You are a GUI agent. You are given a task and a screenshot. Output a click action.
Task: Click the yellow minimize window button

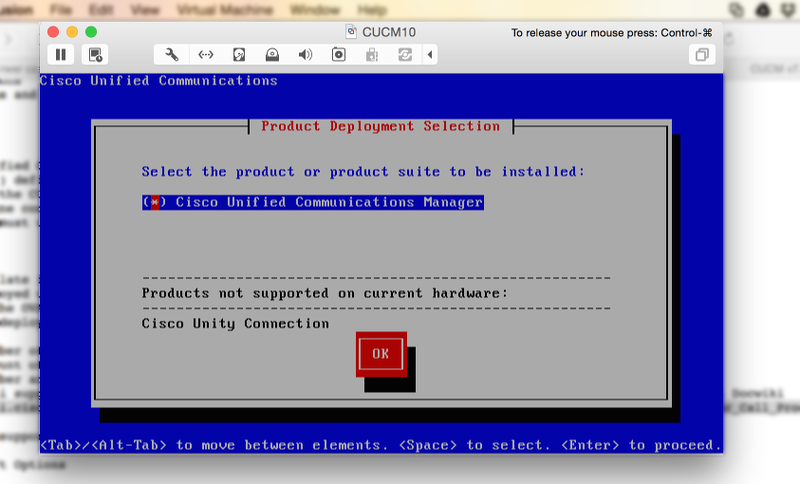coord(72,32)
